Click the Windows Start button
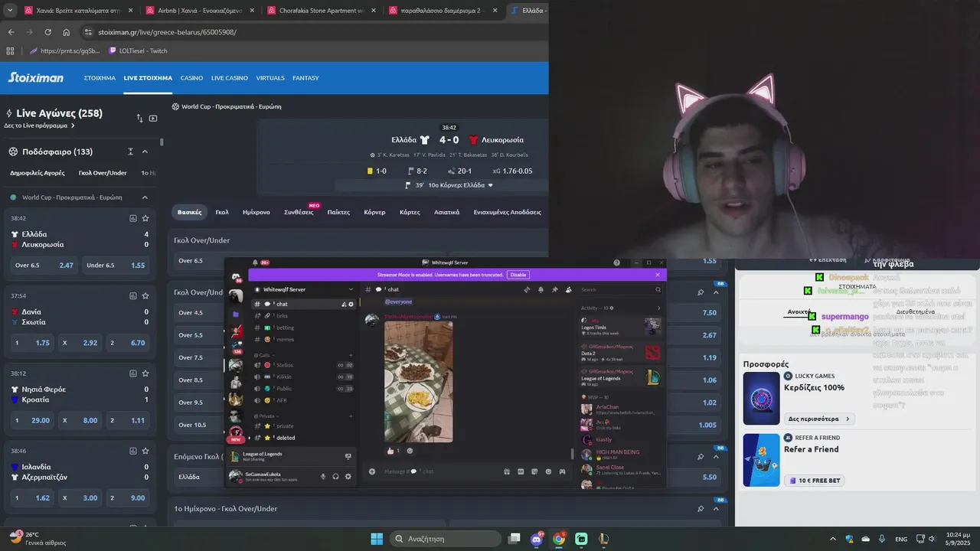The height and width of the screenshot is (551, 980). [377, 539]
